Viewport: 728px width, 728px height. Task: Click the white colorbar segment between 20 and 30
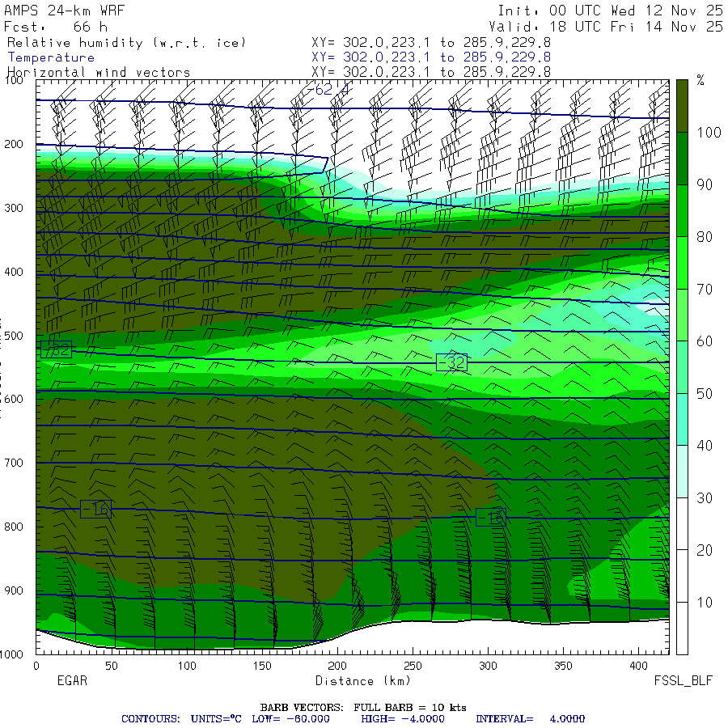[x=682, y=524]
